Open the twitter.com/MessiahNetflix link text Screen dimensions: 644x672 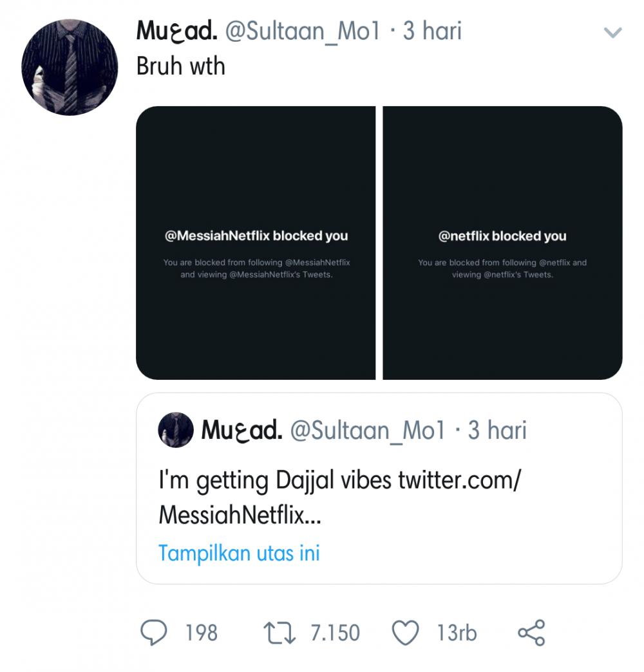[339, 497]
